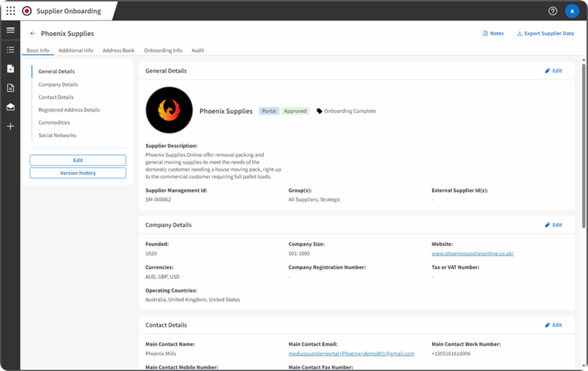Viewport: 588px width, 371px height.
Task: Open the phoenixsuppliesonline website link
Action: (x=472, y=253)
